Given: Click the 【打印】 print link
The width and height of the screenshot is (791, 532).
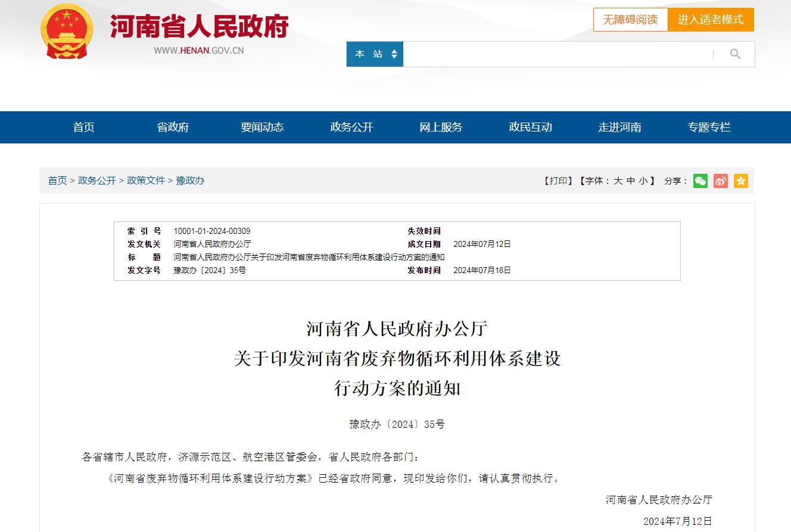Looking at the screenshot, I should point(558,181).
